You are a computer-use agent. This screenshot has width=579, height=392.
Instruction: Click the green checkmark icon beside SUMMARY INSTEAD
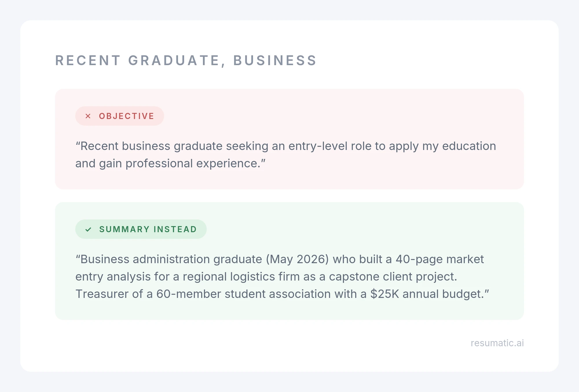[x=88, y=230]
